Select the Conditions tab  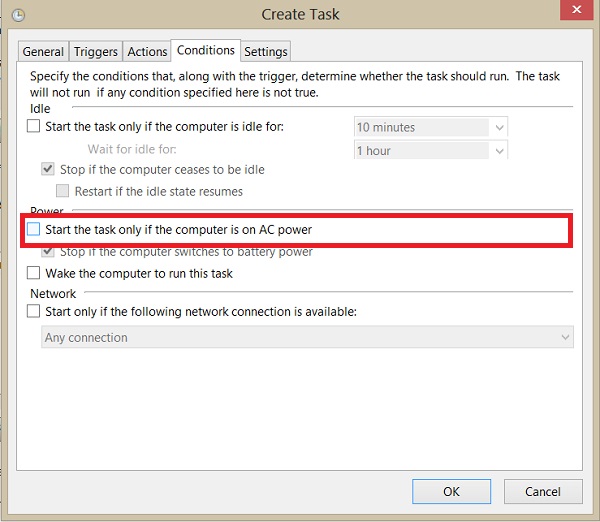coord(206,50)
